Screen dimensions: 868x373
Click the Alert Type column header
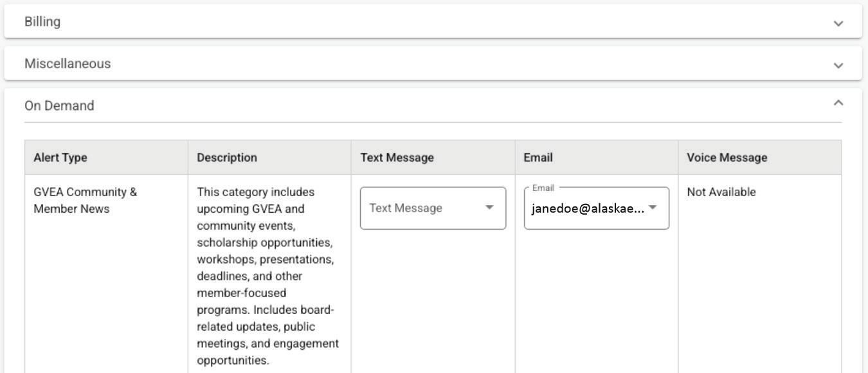tap(60, 158)
